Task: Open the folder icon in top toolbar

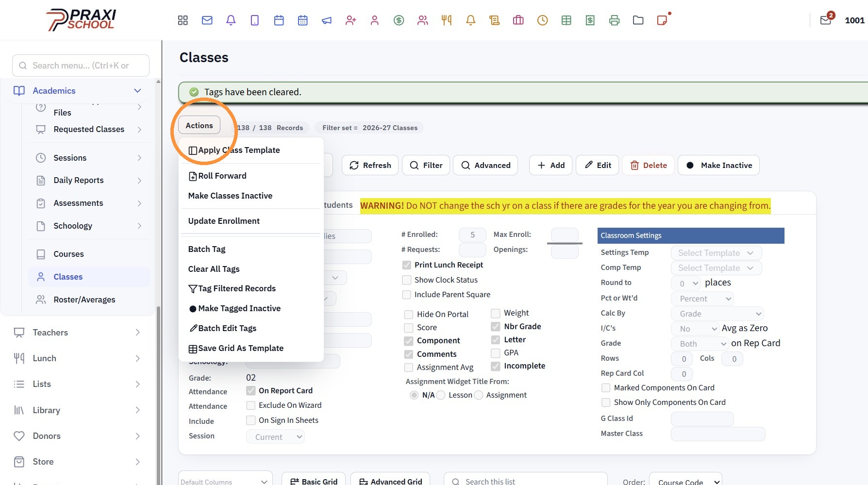Action: tap(638, 20)
